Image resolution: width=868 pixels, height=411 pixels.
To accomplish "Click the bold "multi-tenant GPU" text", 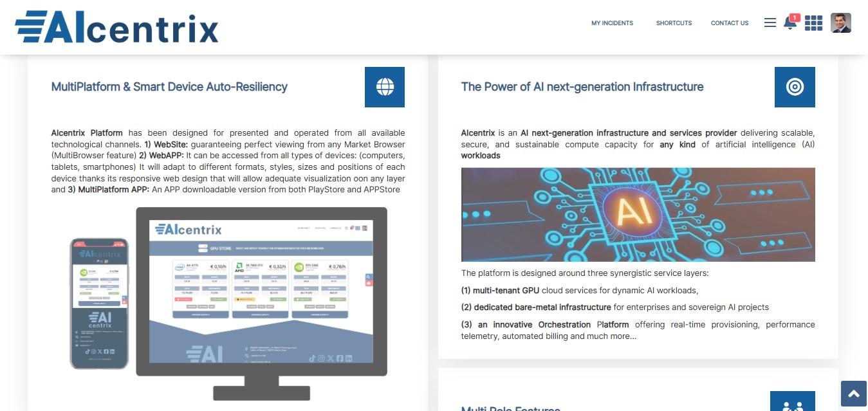I will (x=506, y=290).
